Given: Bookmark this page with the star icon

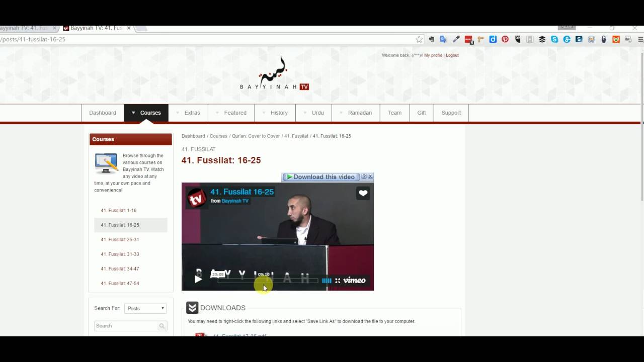Looking at the screenshot, I should click(x=419, y=39).
